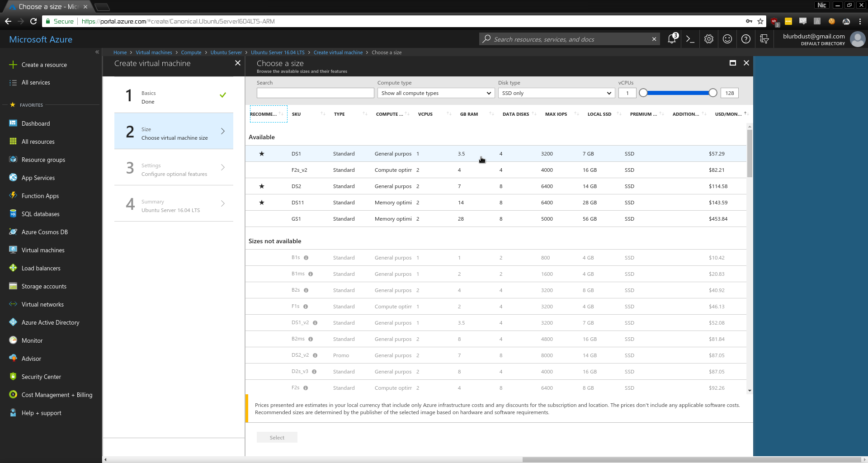Click the top search resources bar

pyautogui.click(x=569, y=39)
